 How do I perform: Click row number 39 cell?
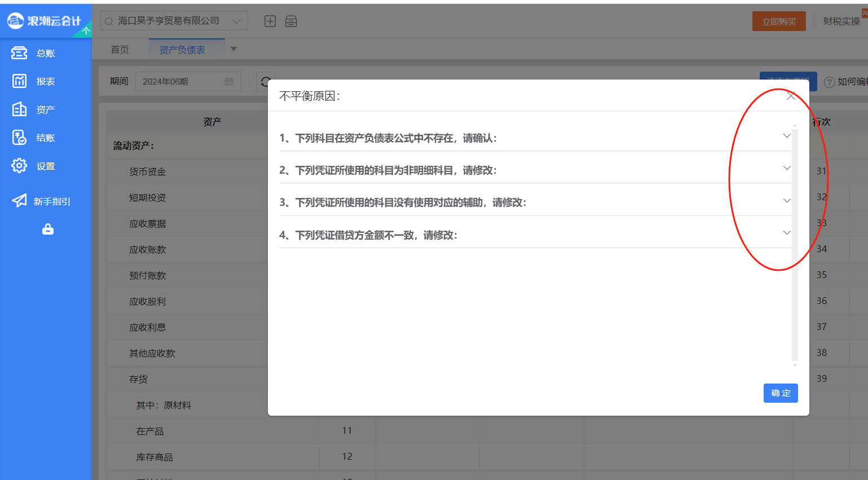[821, 378]
